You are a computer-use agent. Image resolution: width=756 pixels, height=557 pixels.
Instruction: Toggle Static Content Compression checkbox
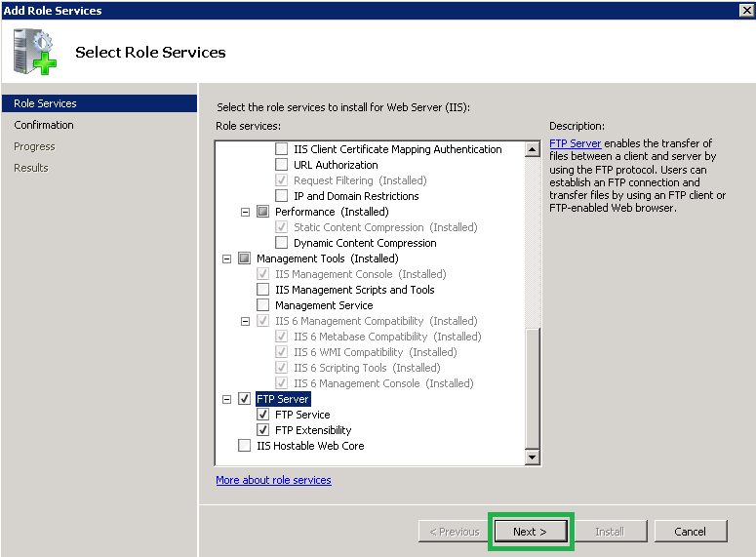tap(282, 227)
